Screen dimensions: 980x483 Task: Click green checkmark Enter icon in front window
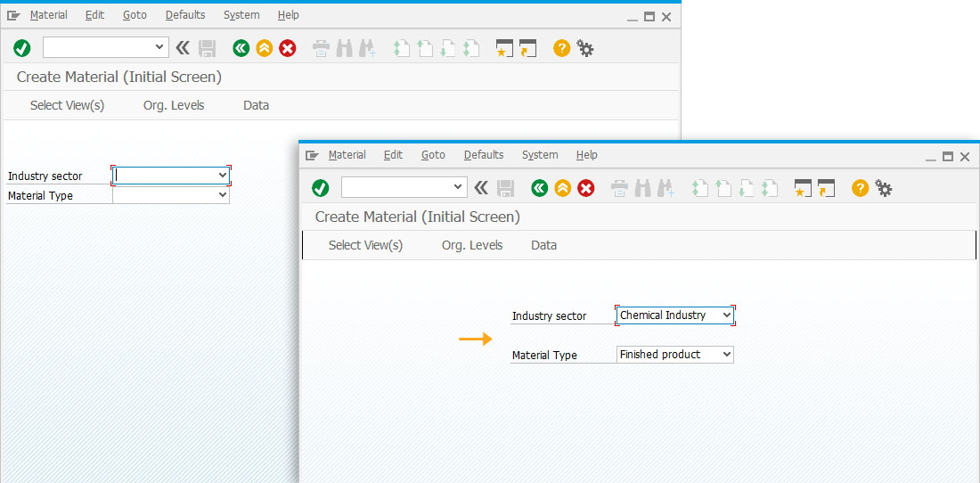point(320,188)
